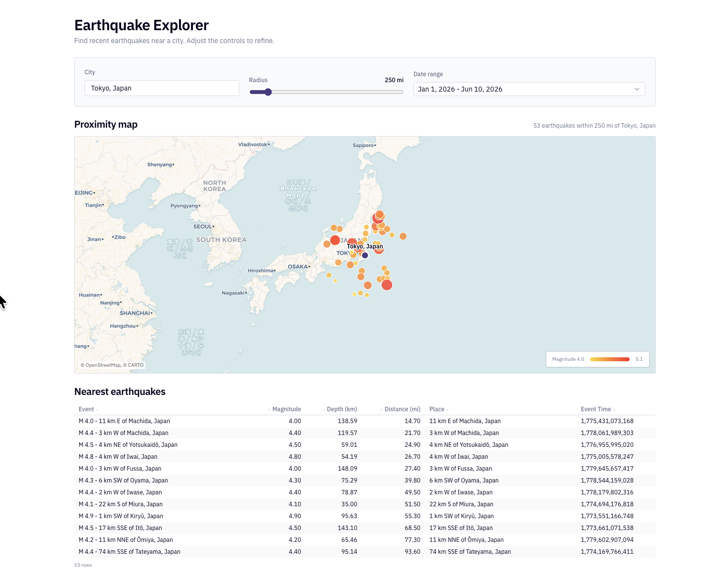Viewport: 728px width, 580px height.
Task: Click the dark blue Tokyo location marker on the map
Action: click(x=365, y=255)
